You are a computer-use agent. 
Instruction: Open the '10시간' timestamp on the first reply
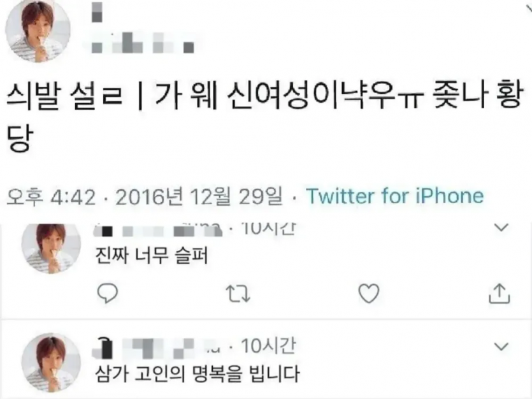(268, 229)
